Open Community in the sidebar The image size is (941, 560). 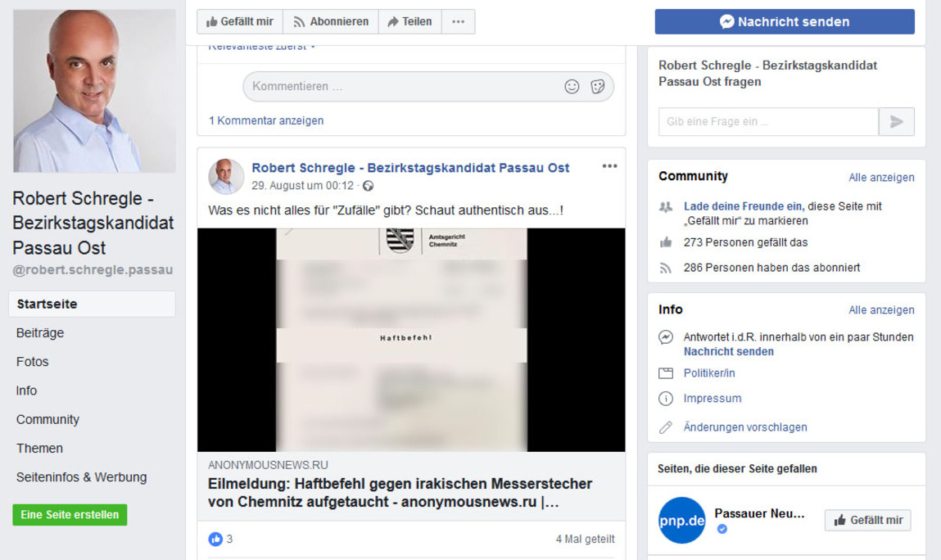48,419
